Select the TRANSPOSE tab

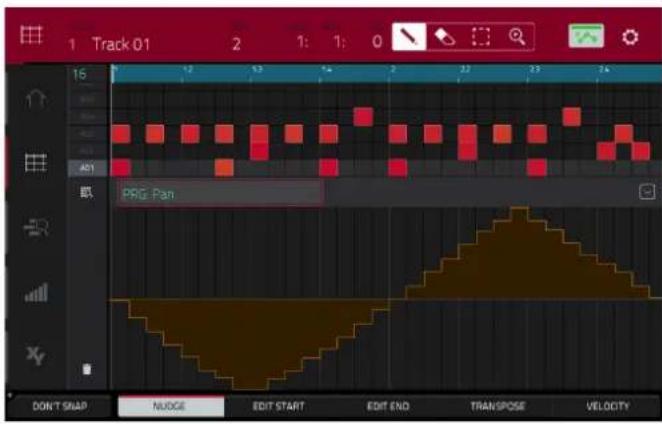498,406
